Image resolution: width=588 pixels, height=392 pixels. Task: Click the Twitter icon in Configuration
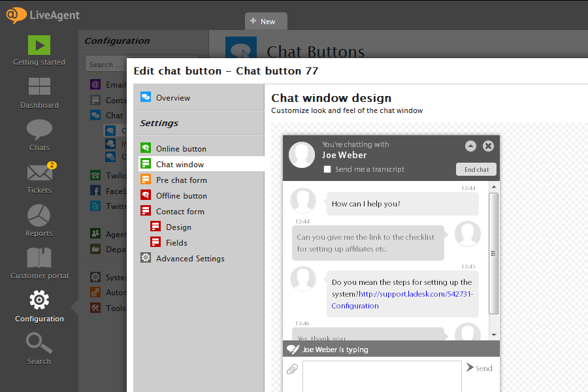coord(95,206)
